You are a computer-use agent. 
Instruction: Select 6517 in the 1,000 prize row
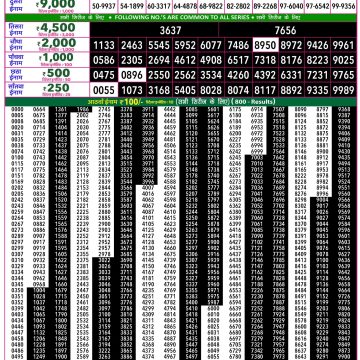click(x=238, y=60)
